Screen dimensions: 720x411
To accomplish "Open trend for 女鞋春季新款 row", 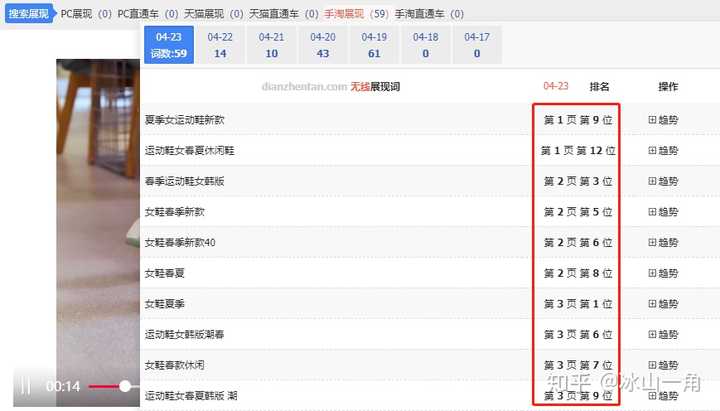I will 663,212.
